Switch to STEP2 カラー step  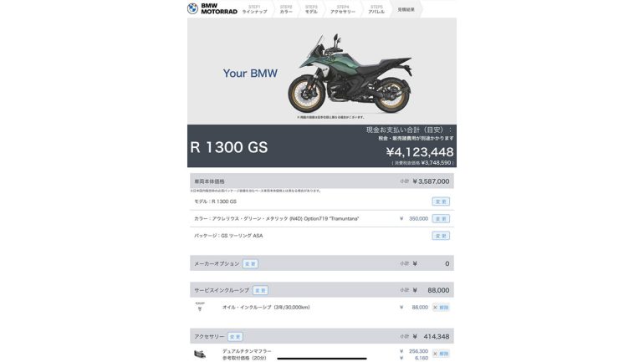coord(286,9)
